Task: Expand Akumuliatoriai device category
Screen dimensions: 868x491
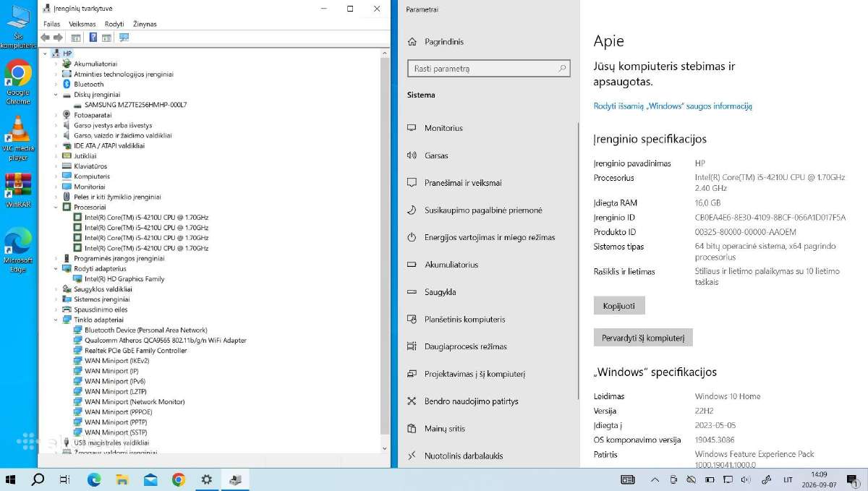Action: click(56, 64)
